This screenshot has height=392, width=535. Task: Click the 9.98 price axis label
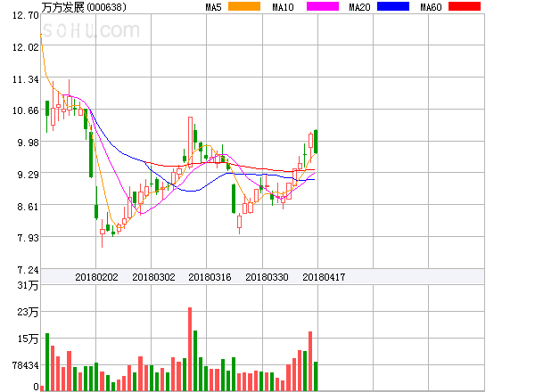[28, 143]
